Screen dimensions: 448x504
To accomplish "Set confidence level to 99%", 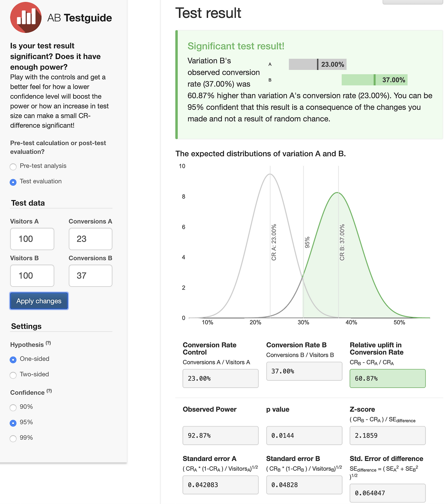I will tap(13, 438).
